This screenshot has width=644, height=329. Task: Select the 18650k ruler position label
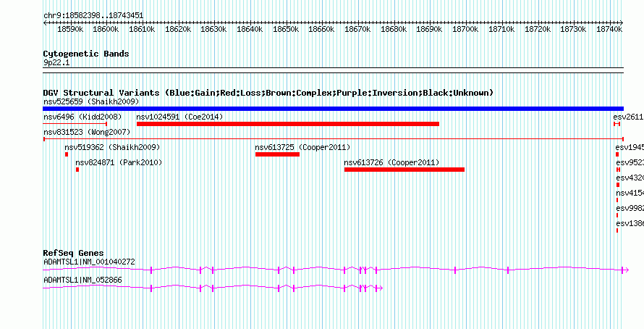tap(286, 30)
